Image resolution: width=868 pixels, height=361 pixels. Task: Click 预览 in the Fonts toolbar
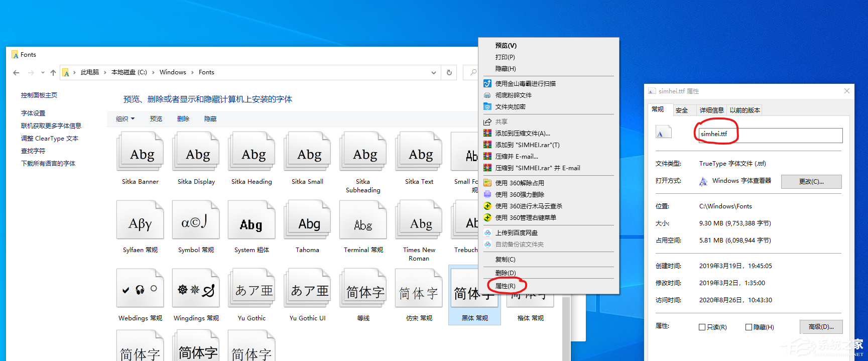click(x=156, y=119)
